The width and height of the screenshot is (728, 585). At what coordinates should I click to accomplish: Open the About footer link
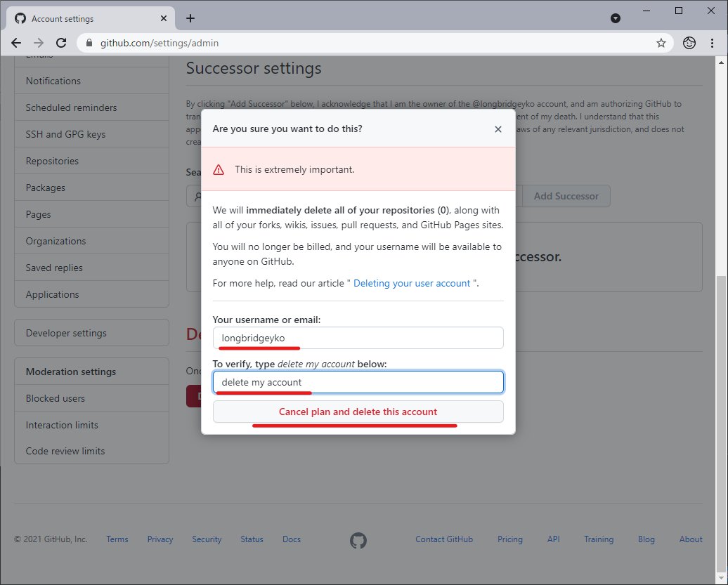[691, 539]
